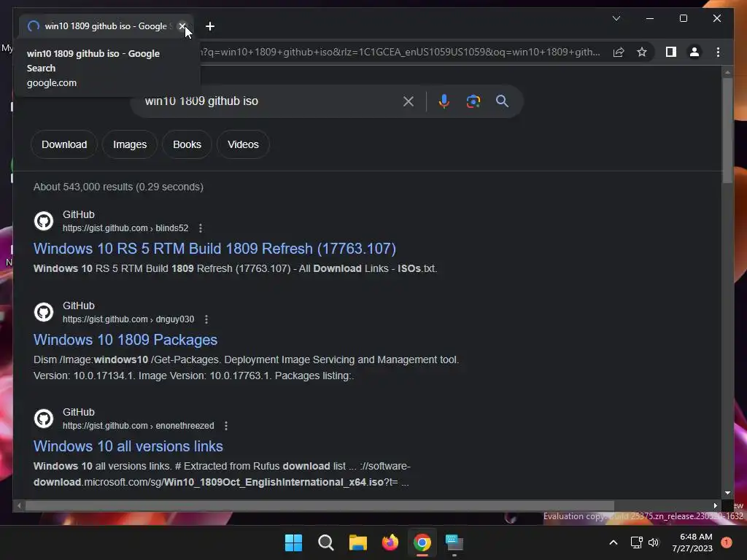747x560 pixels.
Task: Open Firefox from the taskbar
Action: pos(390,542)
